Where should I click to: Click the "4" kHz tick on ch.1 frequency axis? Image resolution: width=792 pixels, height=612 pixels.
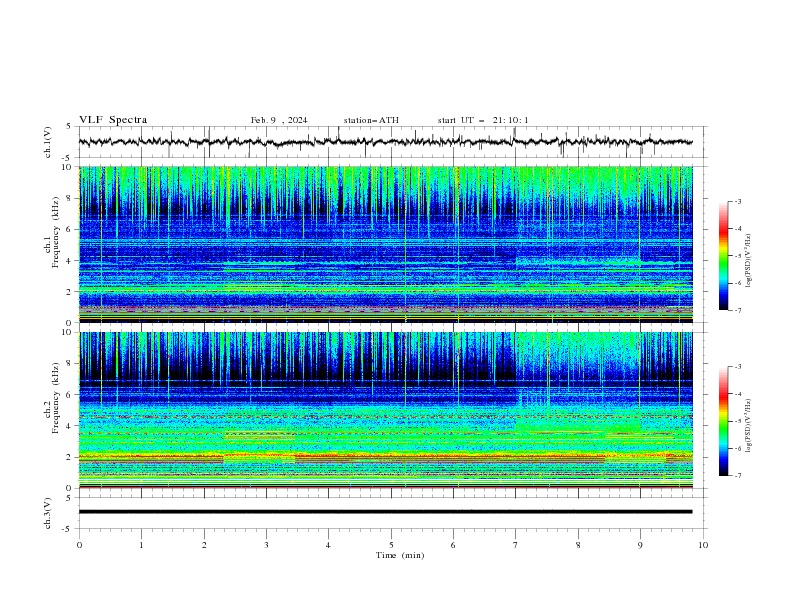point(71,261)
